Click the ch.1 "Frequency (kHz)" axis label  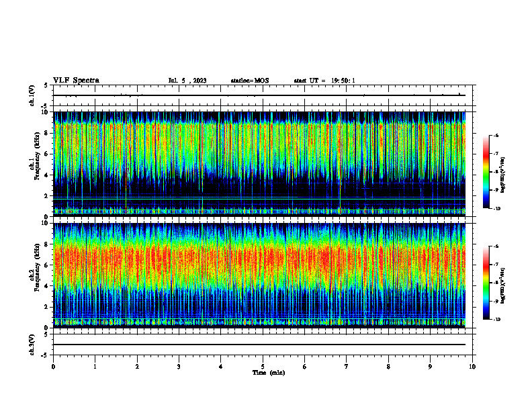pyautogui.click(x=37, y=156)
